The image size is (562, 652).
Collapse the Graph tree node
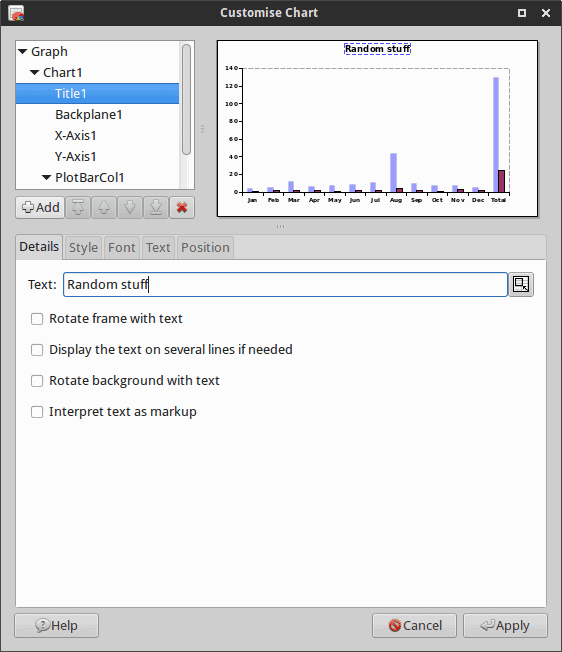(x=23, y=52)
